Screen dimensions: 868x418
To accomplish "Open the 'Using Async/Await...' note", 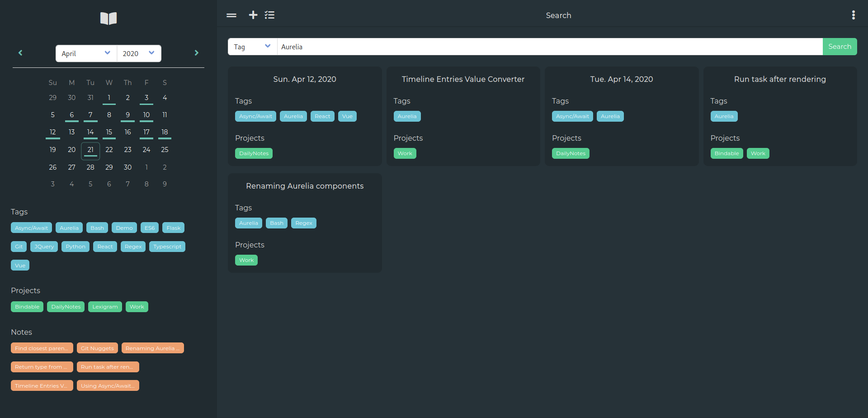I will (108, 386).
